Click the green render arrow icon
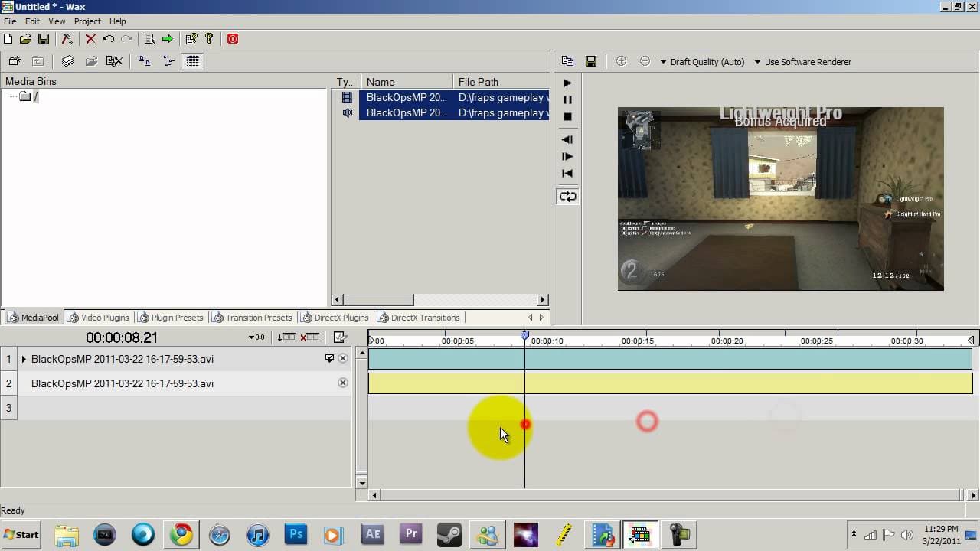 coord(168,39)
